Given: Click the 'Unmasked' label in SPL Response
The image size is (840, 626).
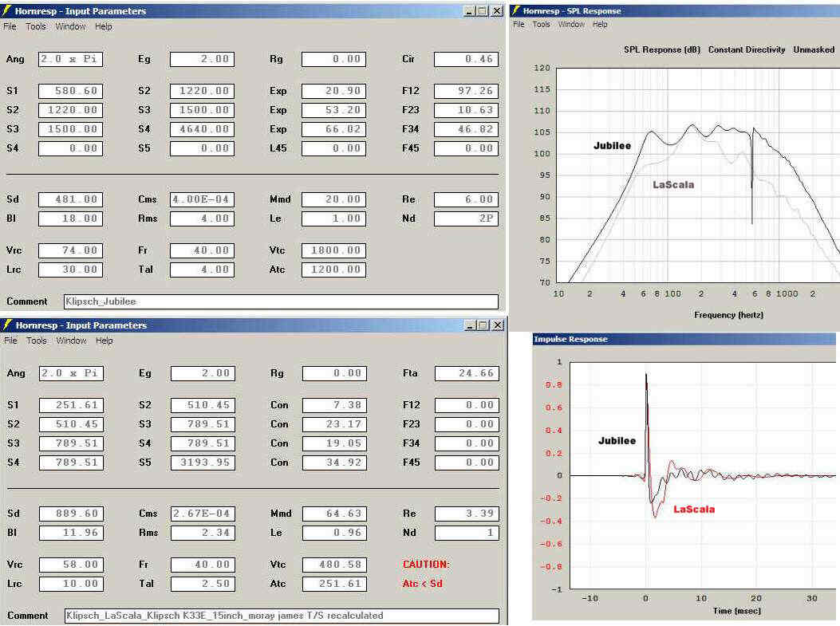Looking at the screenshot, I should [x=814, y=49].
